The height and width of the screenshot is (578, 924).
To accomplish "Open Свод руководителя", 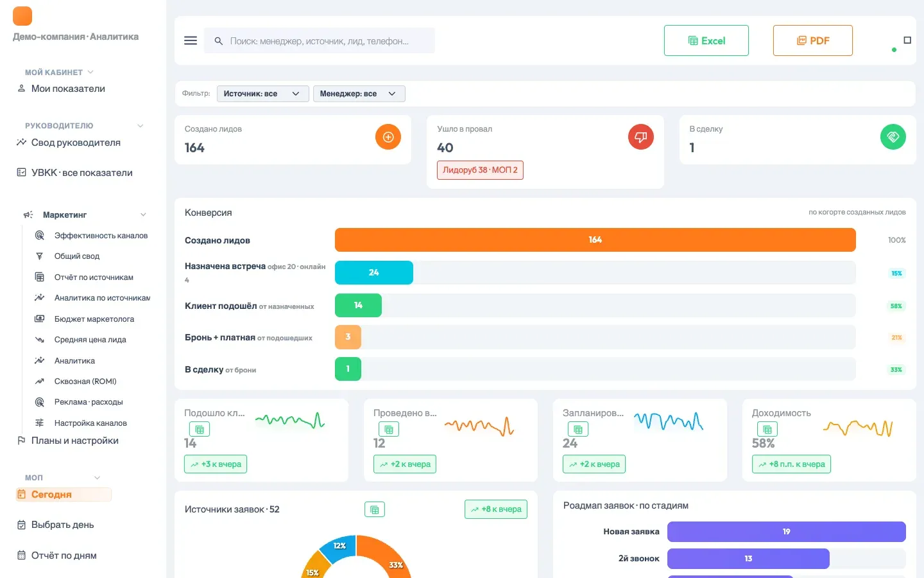I will tap(69, 143).
